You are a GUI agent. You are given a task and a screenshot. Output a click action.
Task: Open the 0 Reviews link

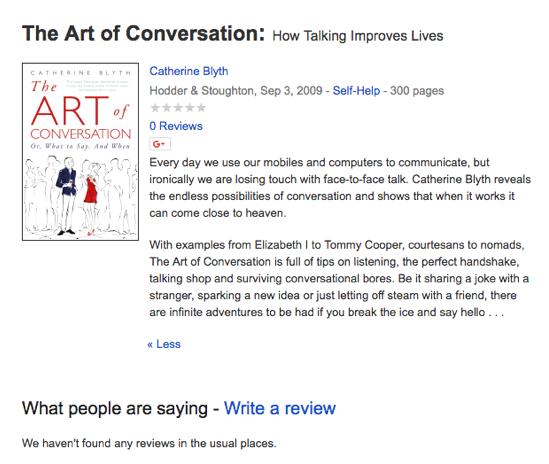pos(176,126)
